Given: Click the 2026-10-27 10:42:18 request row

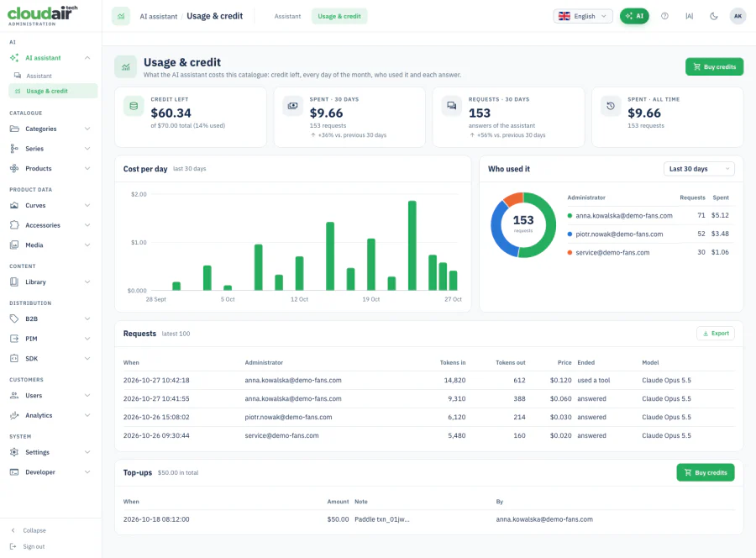Looking at the screenshot, I should [428, 381].
